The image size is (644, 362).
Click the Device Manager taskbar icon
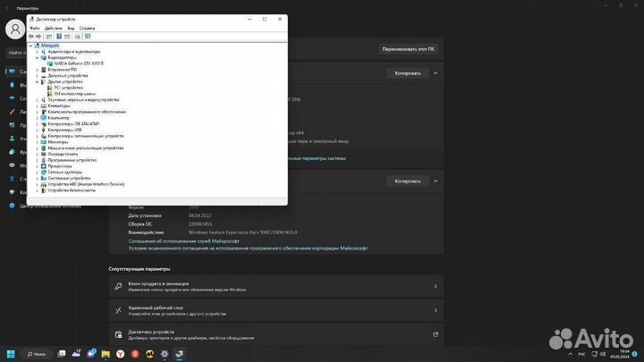click(x=180, y=354)
